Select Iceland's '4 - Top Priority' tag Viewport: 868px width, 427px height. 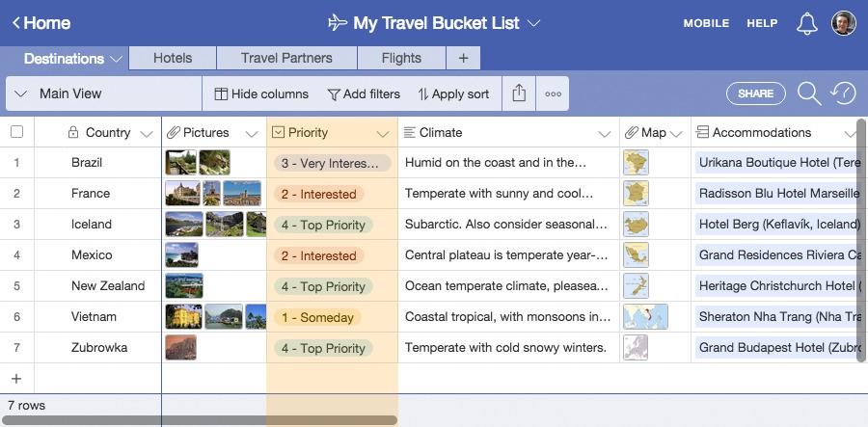click(x=323, y=226)
